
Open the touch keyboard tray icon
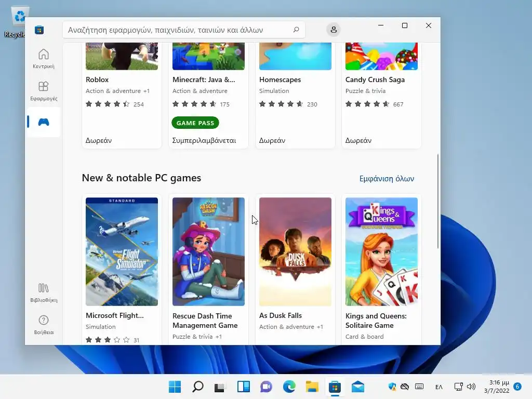click(x=419, y=387)
